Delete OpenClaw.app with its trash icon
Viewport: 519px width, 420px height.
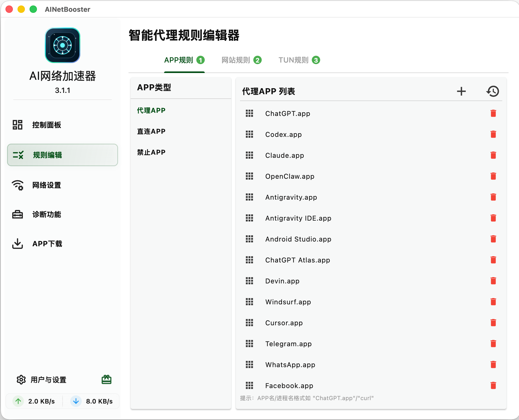[493, 176]
